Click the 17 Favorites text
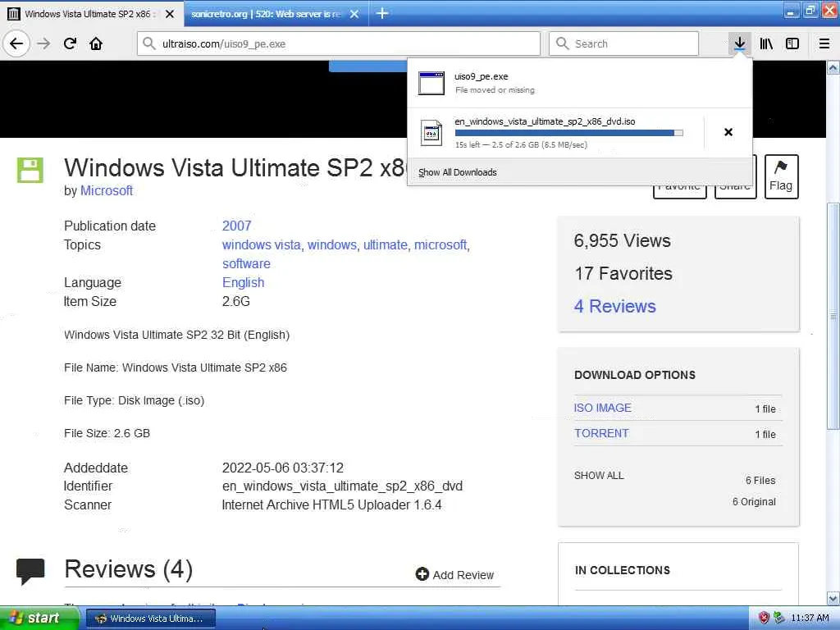 click(x=623, y=273)
